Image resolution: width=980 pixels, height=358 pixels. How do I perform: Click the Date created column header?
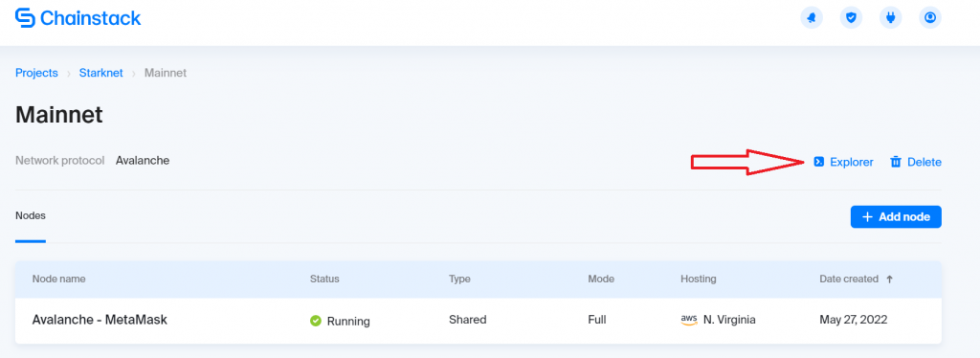[849, 280]
